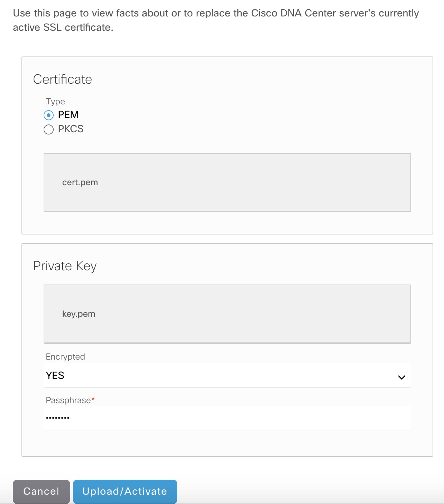Select the PEM certificate type radio button
Viewport: 444px width, 504px height.
point(49,115)
